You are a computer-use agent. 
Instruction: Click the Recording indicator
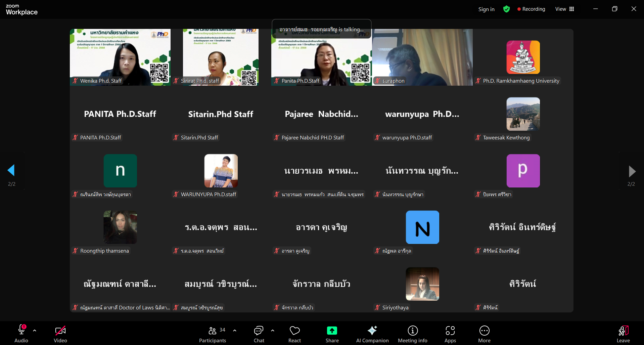click(531, 9)
